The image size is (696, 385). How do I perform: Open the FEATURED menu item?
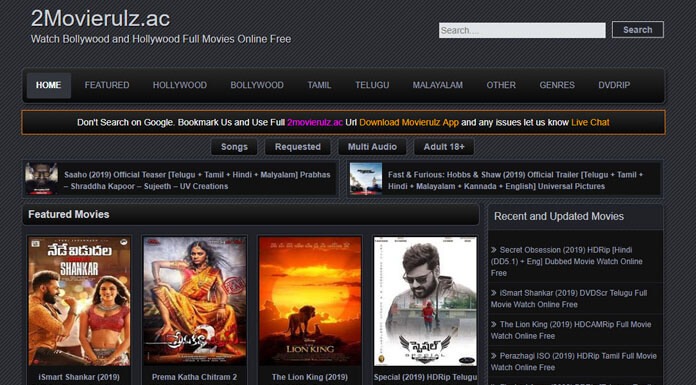[x=107, y=85]
